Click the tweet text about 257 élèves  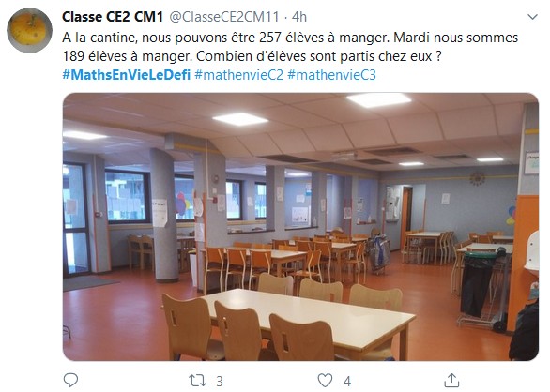[x=290, y=38]
